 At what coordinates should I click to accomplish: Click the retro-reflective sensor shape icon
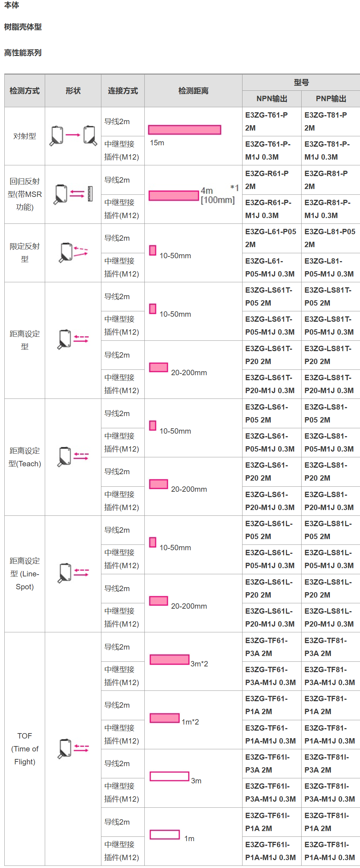(x=73, y=194)
